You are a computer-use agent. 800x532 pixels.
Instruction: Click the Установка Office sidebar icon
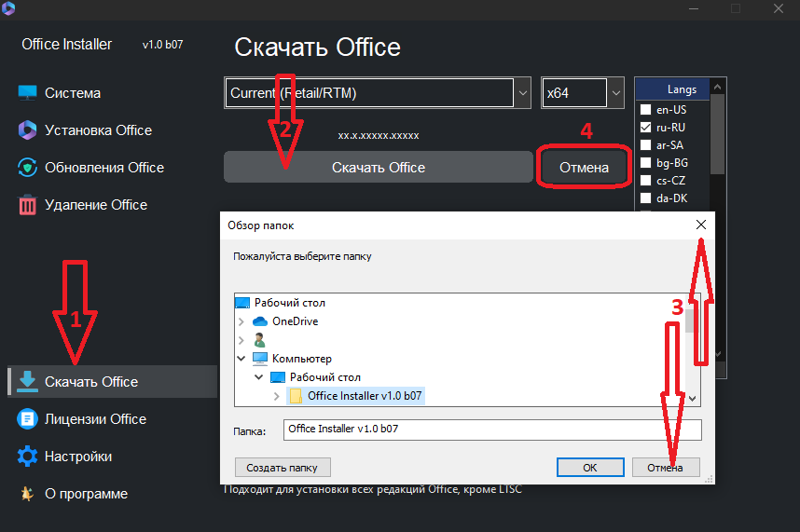(28, 130)
